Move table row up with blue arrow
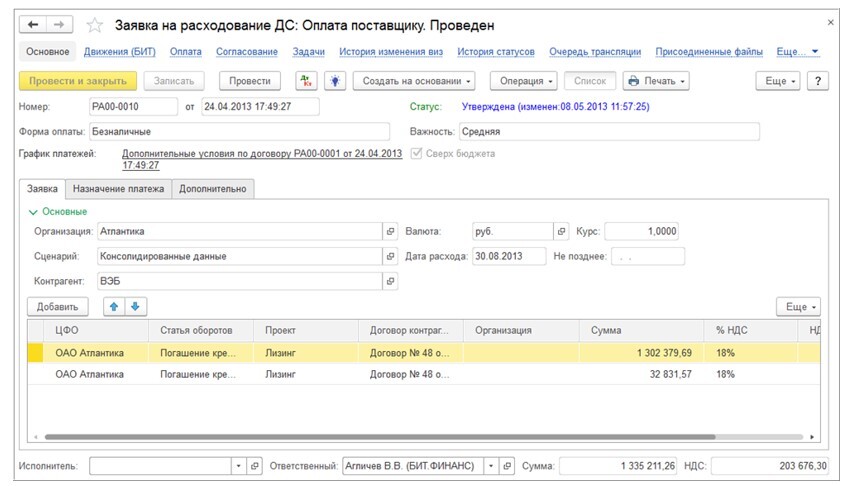 [x=114, y=307]
